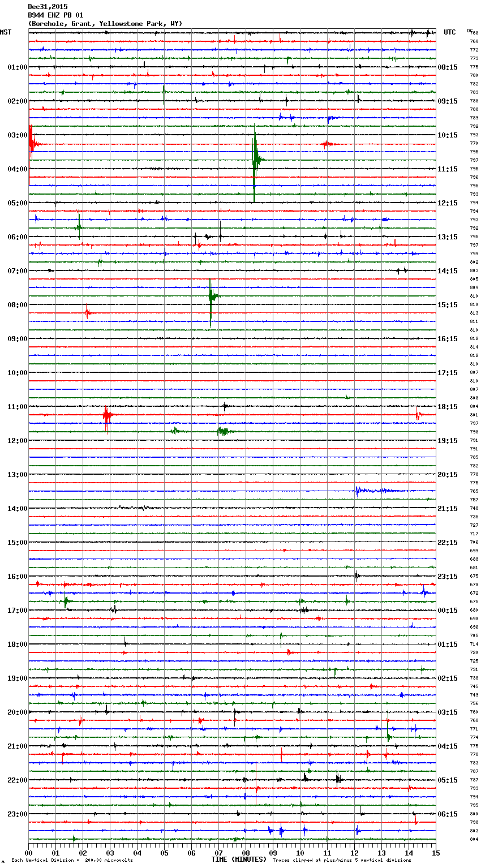The image size is (481, 868).
Task: Select the 11:00 MST row label
Action: (x=18, y=407)
